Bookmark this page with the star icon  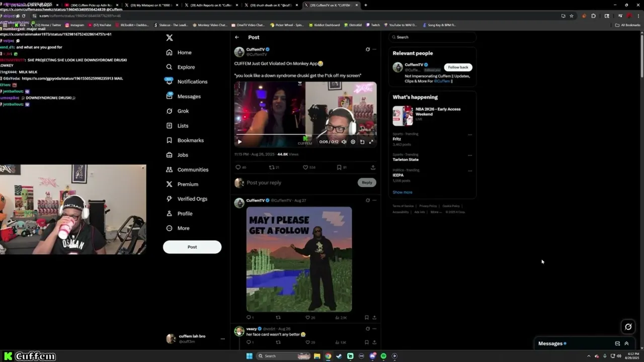pyautogui.click(x=572, y=16)
